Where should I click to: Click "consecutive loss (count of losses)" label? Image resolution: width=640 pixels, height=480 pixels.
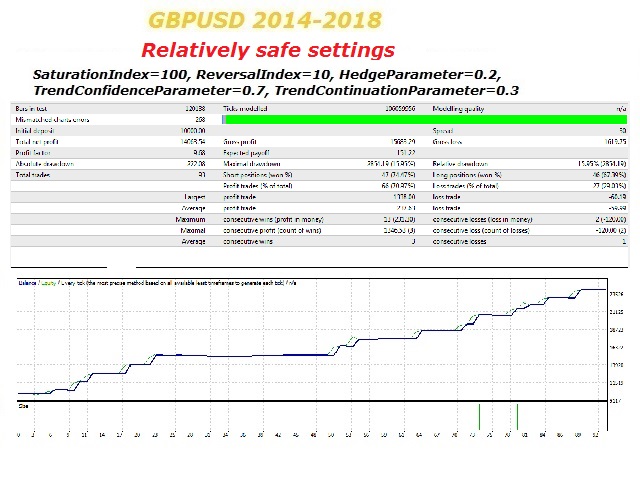(481, 231)
